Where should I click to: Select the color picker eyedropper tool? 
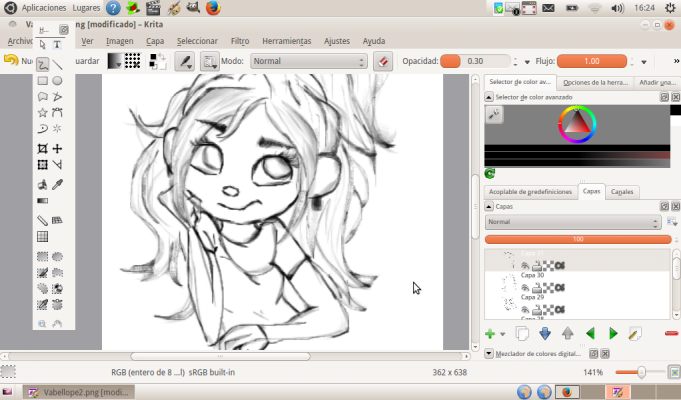click(57, 185)
